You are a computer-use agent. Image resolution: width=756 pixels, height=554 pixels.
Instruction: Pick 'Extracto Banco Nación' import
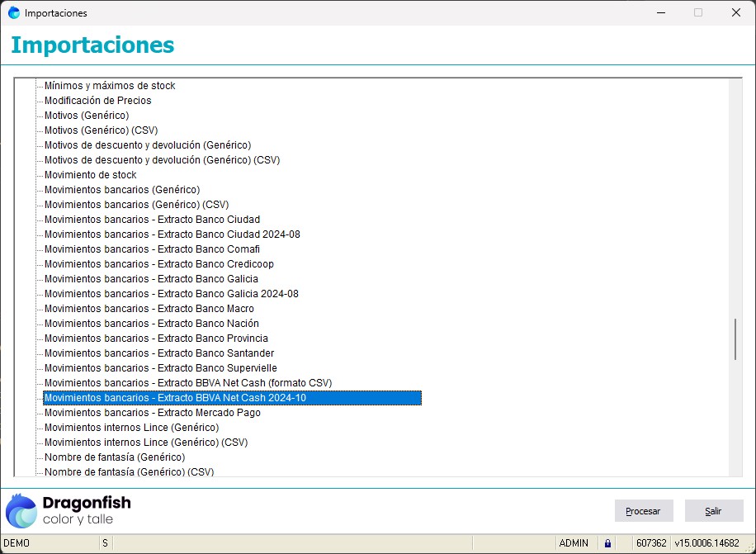151,324
